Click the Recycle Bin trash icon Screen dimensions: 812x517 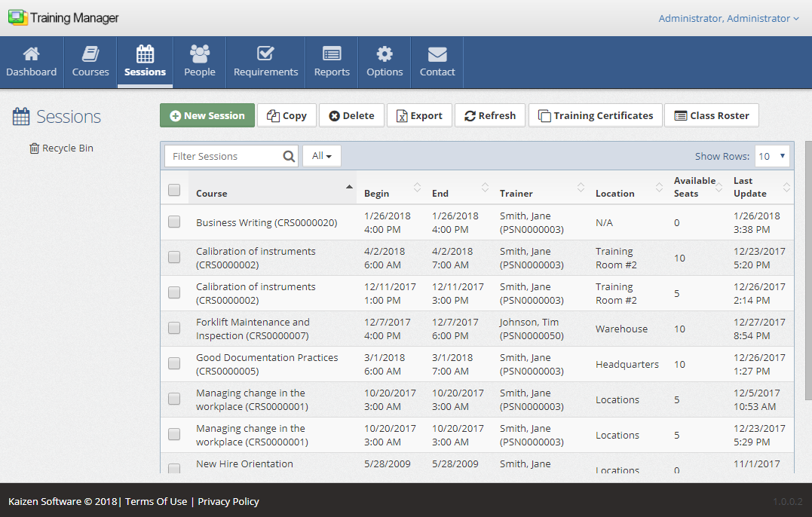(34, 148)
